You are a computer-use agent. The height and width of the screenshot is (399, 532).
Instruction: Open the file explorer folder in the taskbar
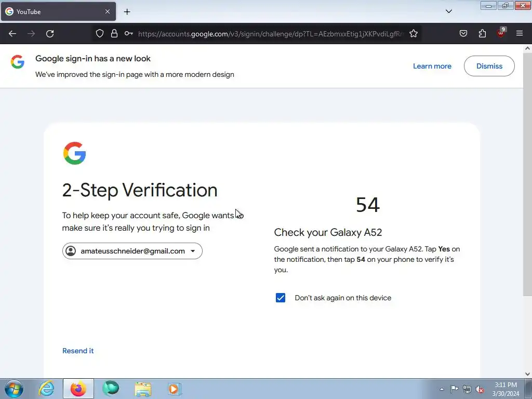point(143,389)
